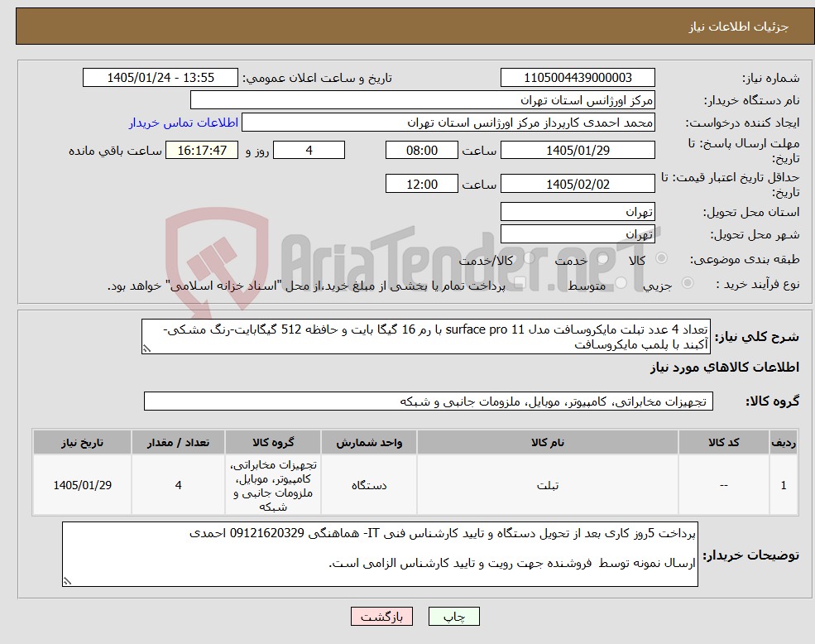Click the جزئیات اطلاعات نیاز page header

pyautogui.click(x=739, y=26)
